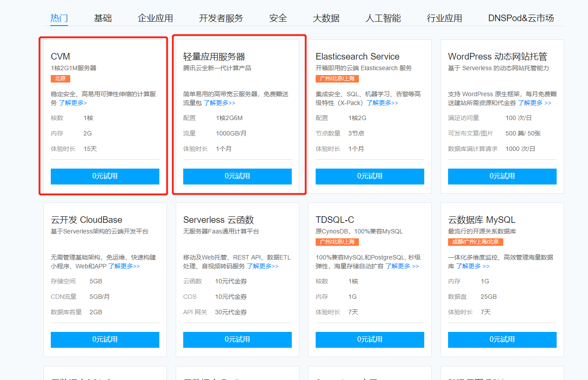This screenshot has width=588, height=380.
Task: Click 广州/北京/上海 tag on Elasticsearch Service
Action: (337, 79)
